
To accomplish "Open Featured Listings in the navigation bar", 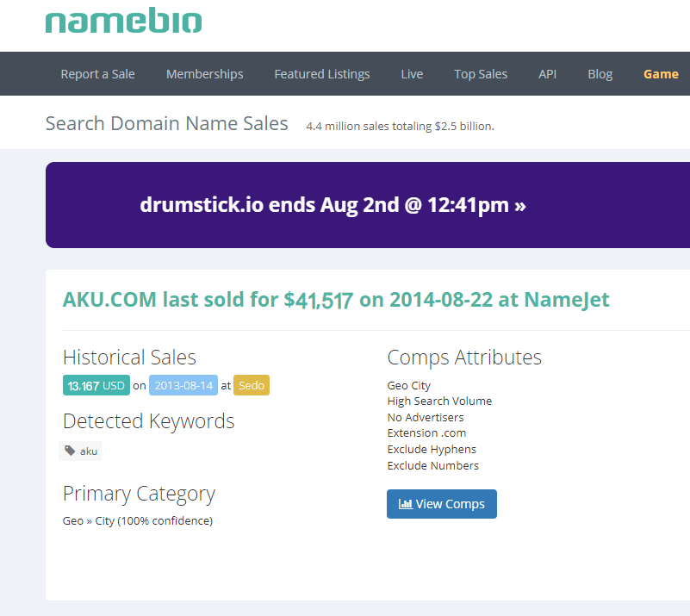I will coord(321,74).
